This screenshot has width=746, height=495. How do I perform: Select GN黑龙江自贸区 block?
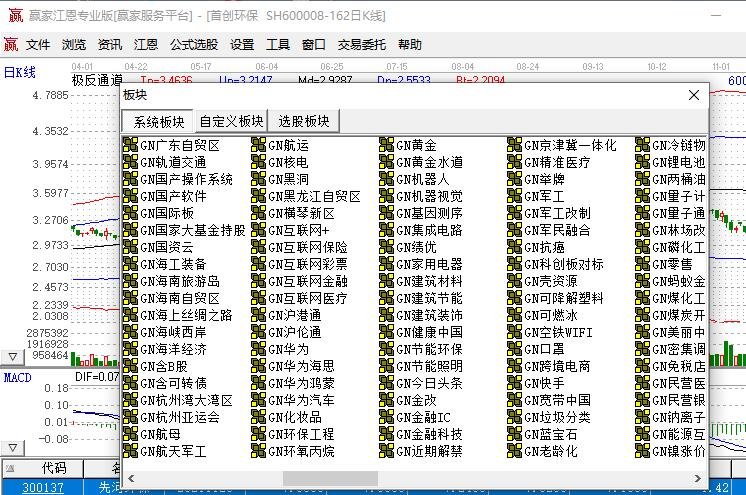314,196
